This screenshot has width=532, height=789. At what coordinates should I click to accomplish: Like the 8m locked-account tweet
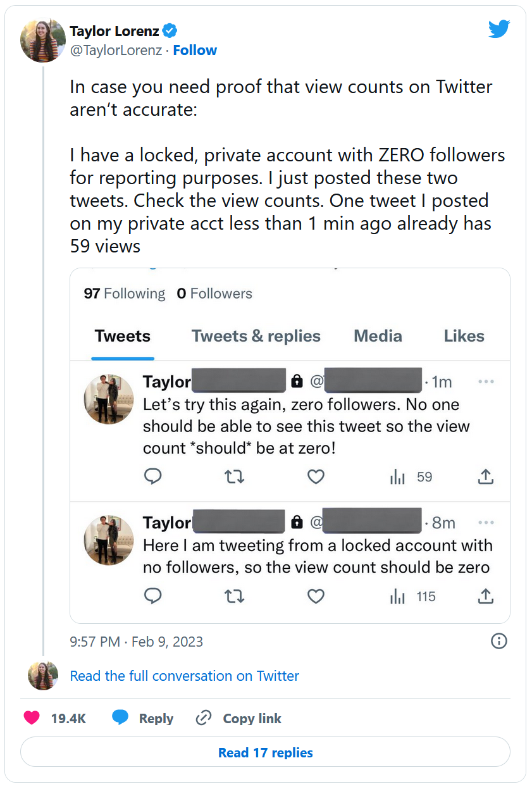(316, 597)
